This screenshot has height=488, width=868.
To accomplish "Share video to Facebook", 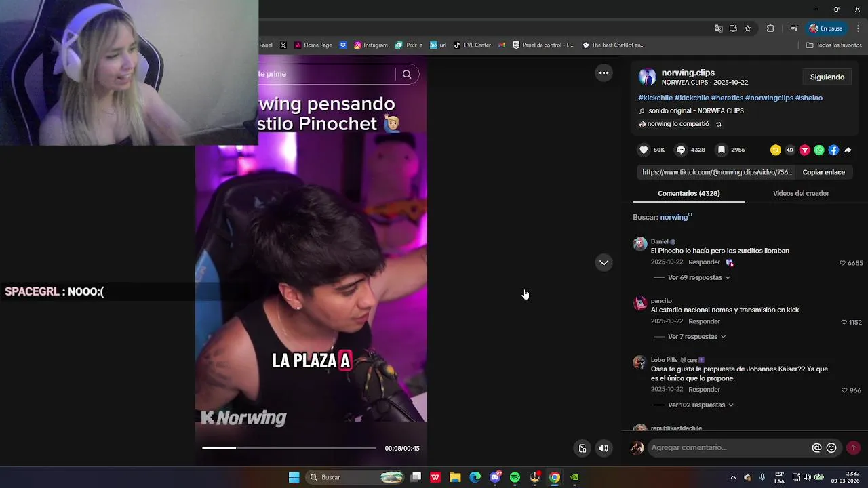I will (833, 150).
